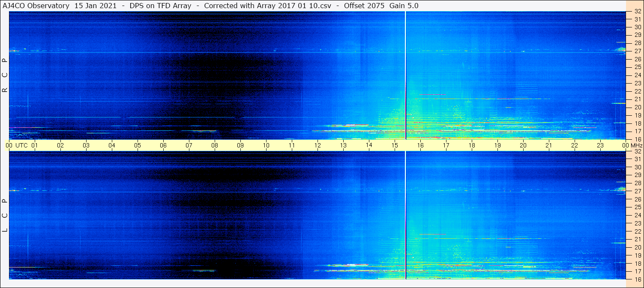Screen dimensions: 644x288
Task: Click LCP panel frequency label "16"
Action: 638,279
